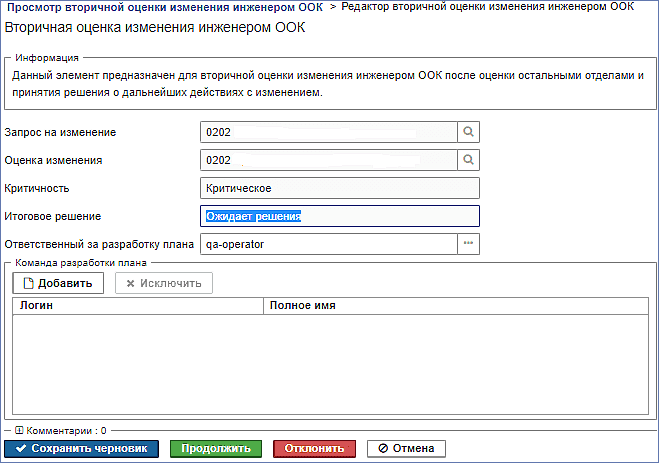
Task: Click the Исключить button
Action: click(x=164, y=283)
